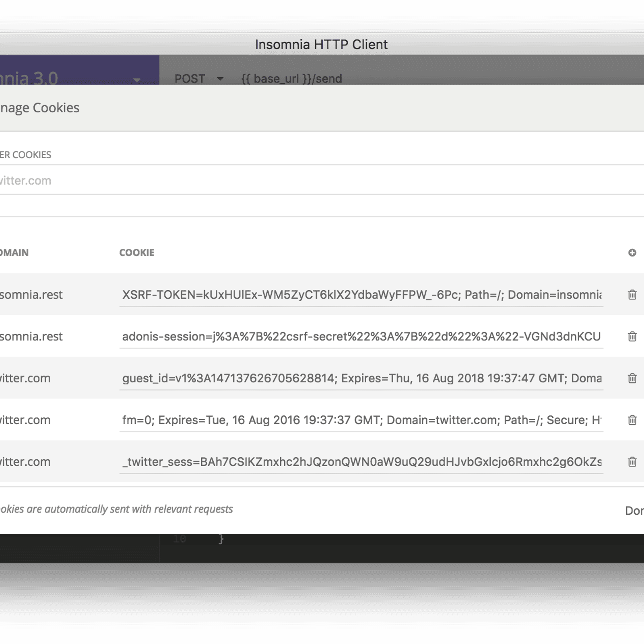Select the guest_id cookie text field
644x644 pixels.
[x=361, y=378]
